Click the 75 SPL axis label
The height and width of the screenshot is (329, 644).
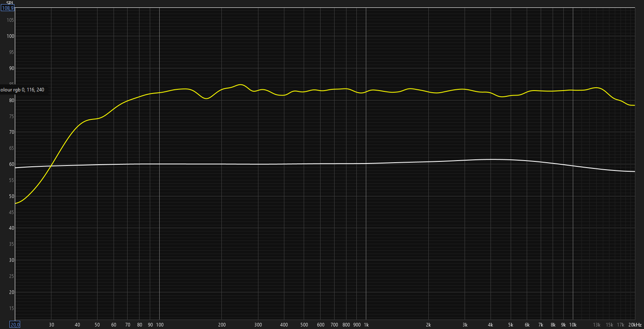coord(12,116)
